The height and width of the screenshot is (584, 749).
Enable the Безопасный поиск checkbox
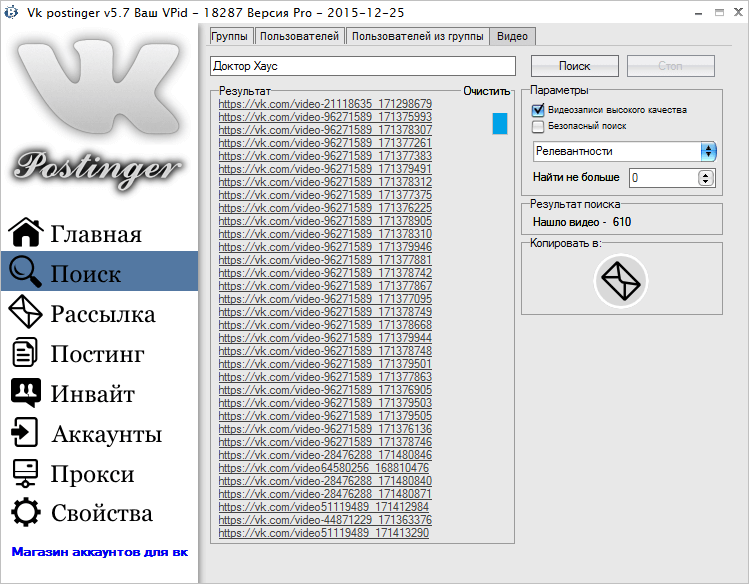(x=538, y=126)
